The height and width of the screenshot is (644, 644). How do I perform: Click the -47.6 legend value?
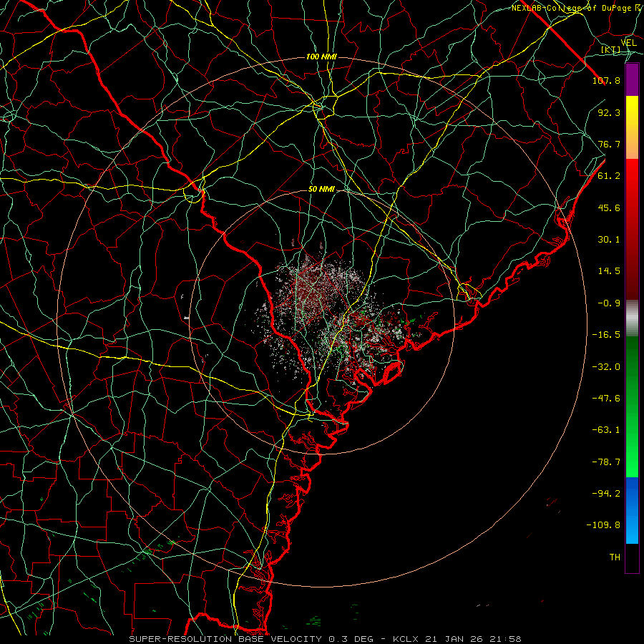pyautogui.click(x=606, y=399)
